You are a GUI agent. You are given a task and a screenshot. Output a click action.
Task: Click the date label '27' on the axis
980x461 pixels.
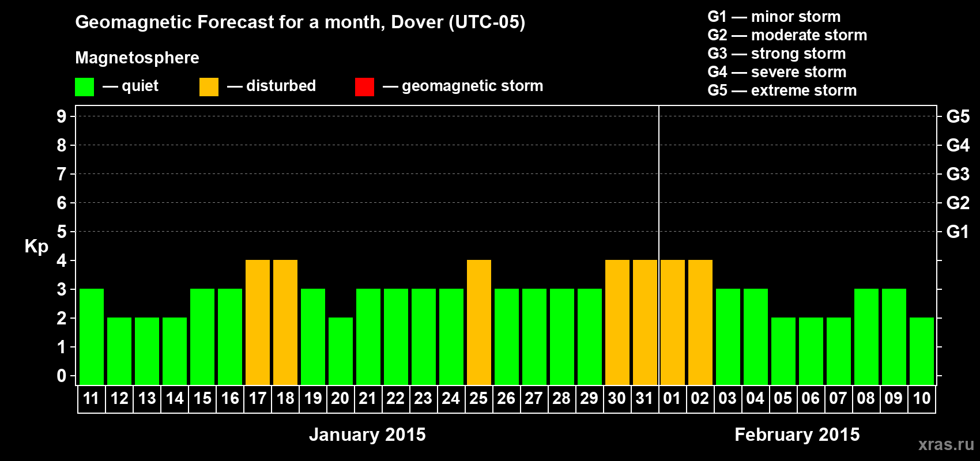(x=534, y=398)
